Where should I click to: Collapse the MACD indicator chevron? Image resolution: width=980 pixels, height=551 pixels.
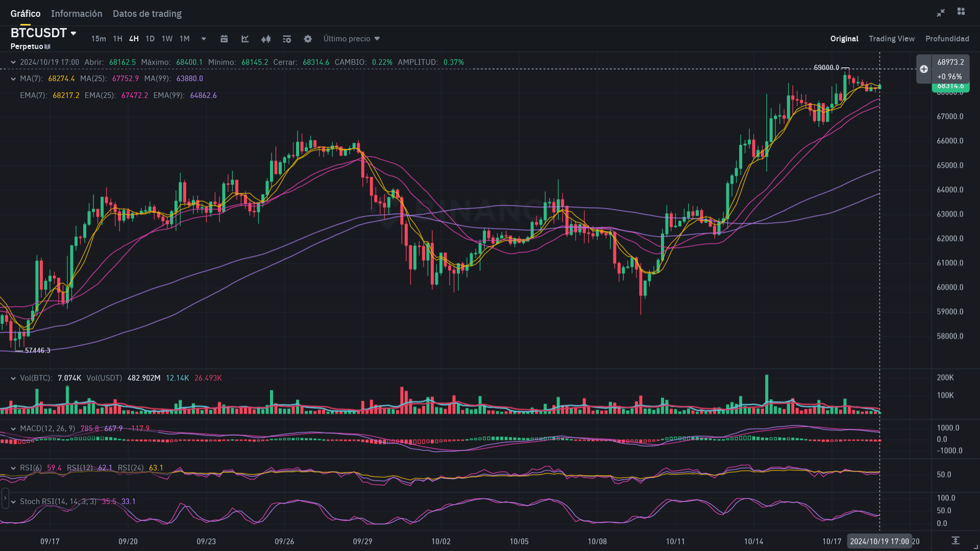pyautogui.click(x=13, y=429)
